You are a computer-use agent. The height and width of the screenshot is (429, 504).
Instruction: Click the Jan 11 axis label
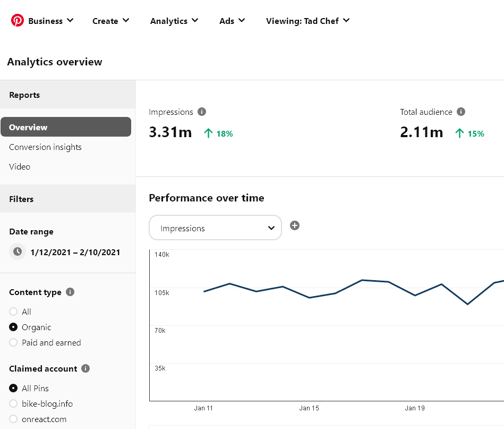point(203,408)
